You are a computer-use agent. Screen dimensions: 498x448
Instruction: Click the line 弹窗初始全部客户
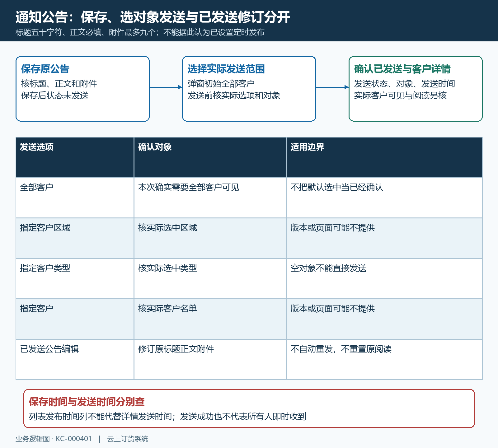pyautogui.click(x=221, y=84)
